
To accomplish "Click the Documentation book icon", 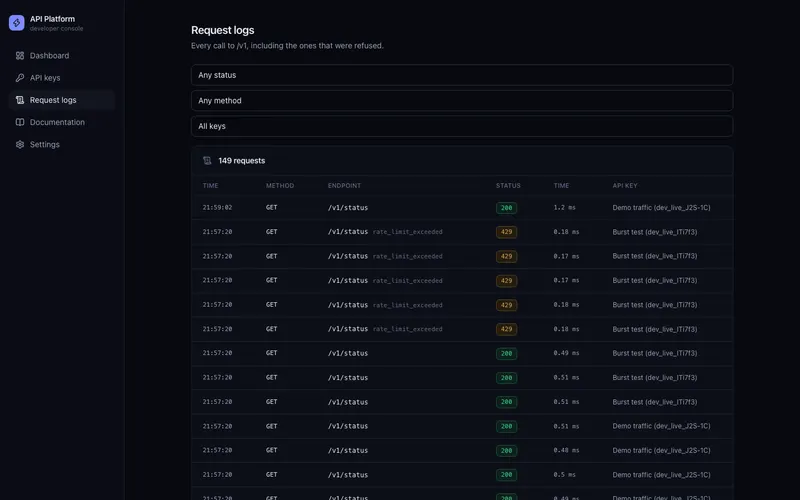I will point(20,122).
